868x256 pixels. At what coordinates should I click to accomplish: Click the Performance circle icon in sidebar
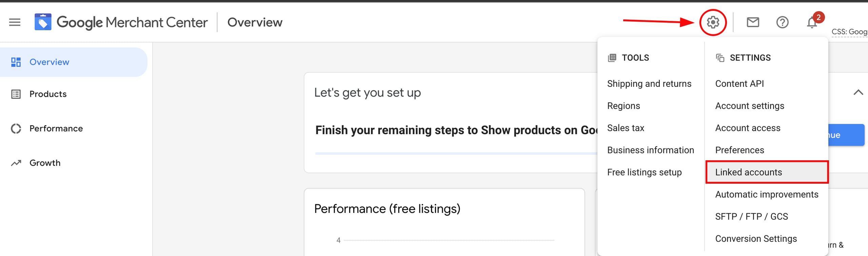tap(16, 129)
